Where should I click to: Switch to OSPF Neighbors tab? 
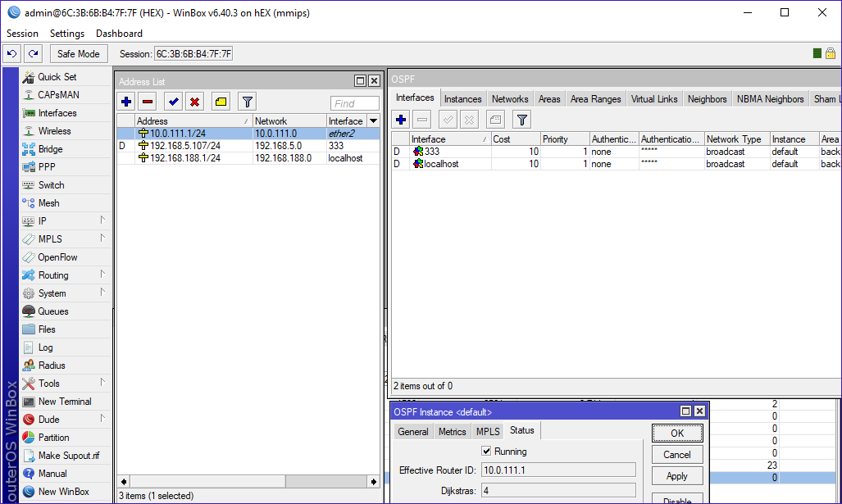click(708, 99)
